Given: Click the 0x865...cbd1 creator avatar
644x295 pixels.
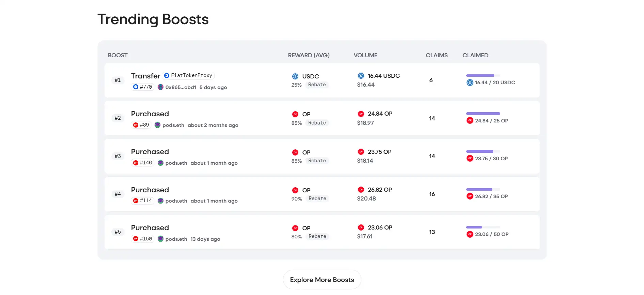Looking at the screenshot, I should point(160,87).
